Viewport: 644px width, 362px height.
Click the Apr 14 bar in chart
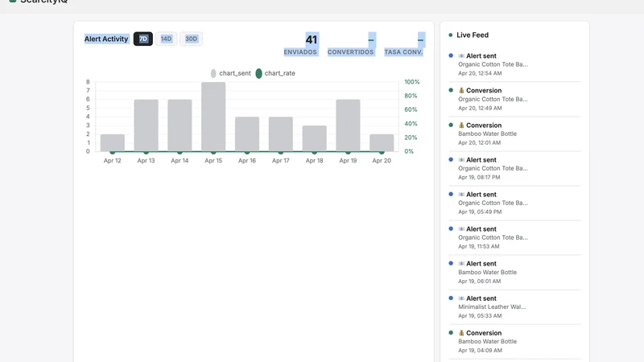[180, 125]
